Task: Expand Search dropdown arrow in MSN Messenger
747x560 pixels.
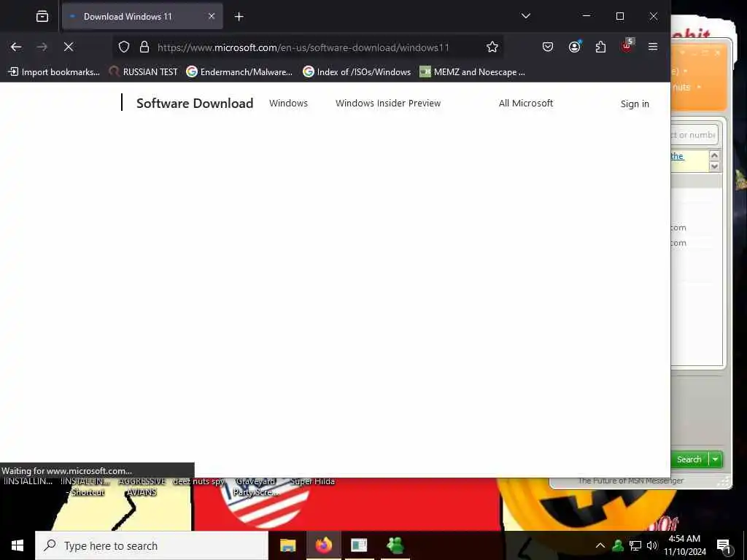Action: 716,459
